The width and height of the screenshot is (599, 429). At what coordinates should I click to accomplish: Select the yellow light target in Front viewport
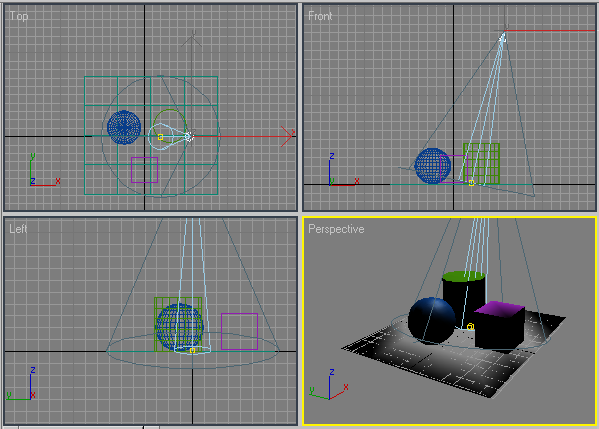coord(471,183)
